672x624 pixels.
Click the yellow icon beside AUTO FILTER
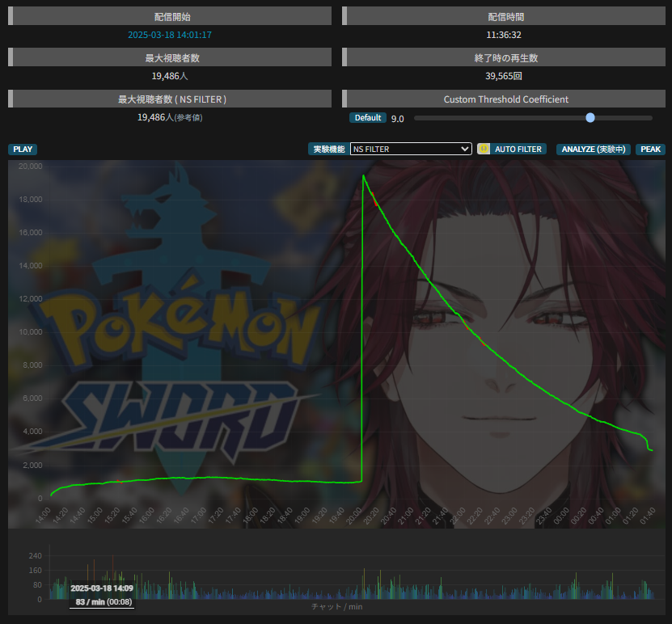[x=484, y=149]
